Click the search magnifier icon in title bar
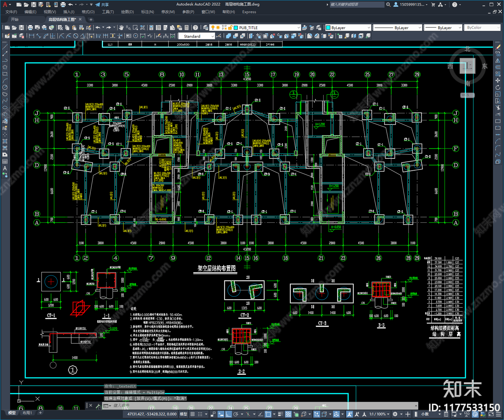 [388, 4]
